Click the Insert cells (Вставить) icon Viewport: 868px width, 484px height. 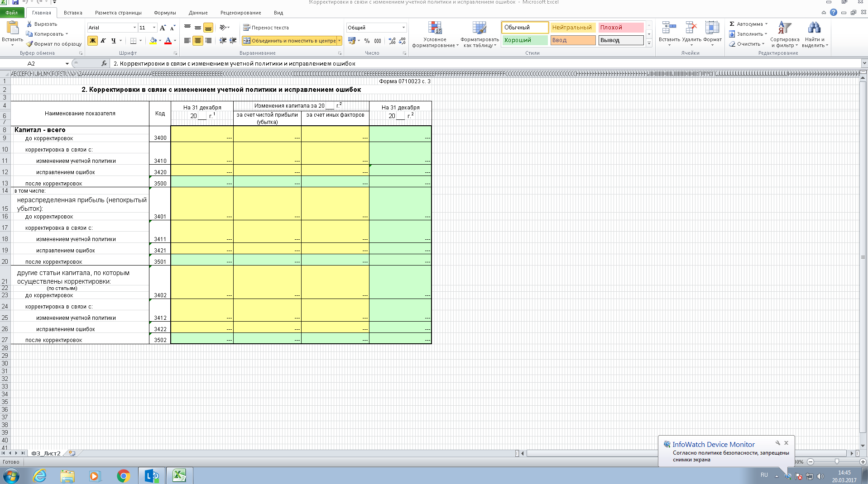(669, 28)
